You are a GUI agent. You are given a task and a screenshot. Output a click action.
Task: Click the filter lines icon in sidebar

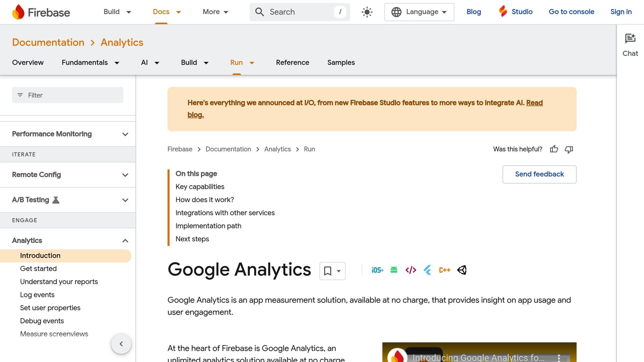20,95
